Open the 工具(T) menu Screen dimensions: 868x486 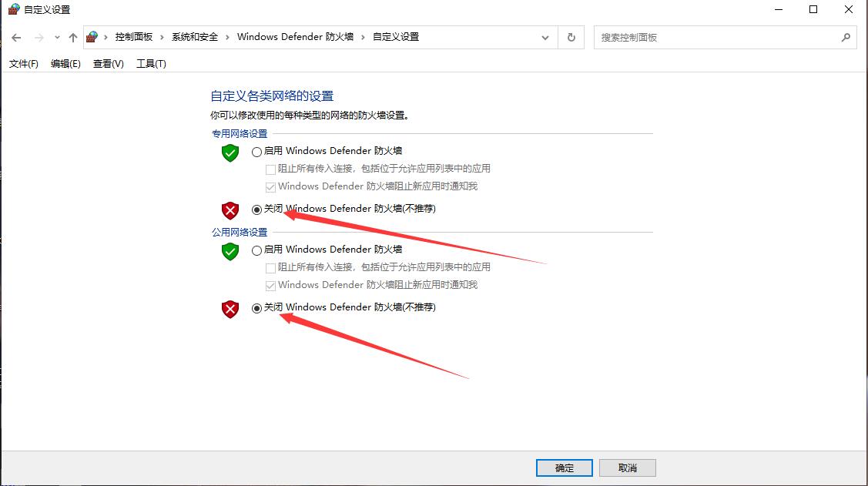pyautogui.click(x=151, y=64)
